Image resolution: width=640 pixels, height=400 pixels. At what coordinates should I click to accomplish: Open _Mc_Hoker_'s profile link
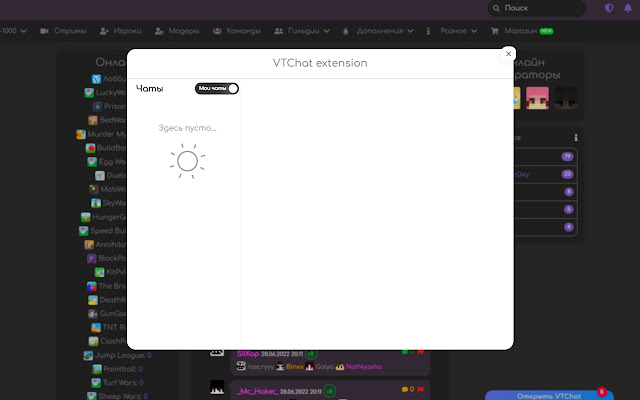tap(258, 391)
